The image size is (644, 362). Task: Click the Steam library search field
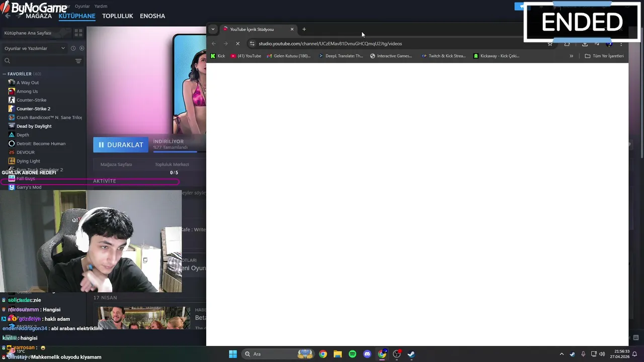pos(38,61)
